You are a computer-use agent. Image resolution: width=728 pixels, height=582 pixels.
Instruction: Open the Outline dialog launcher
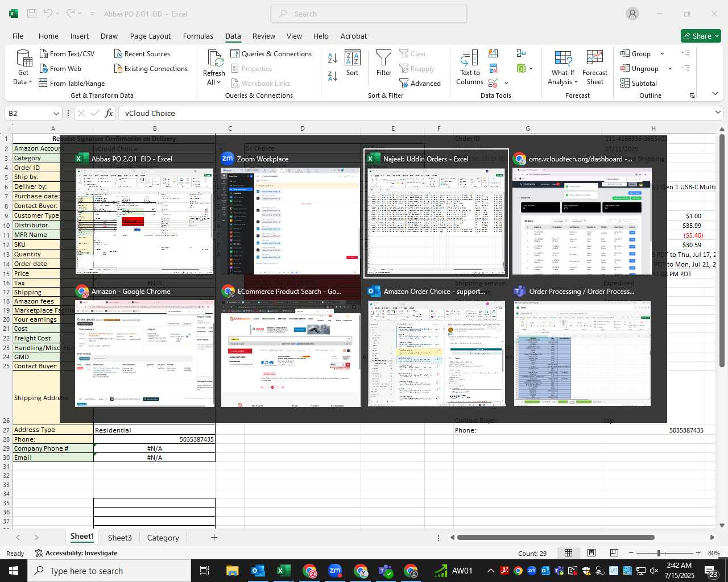click(x=692, y=95)
